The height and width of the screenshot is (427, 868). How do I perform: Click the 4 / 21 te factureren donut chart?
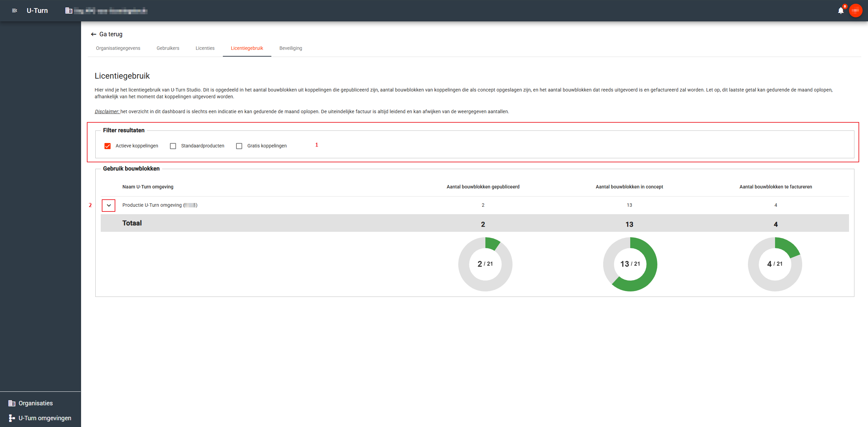pyautogui.click(x=775, y=264)
